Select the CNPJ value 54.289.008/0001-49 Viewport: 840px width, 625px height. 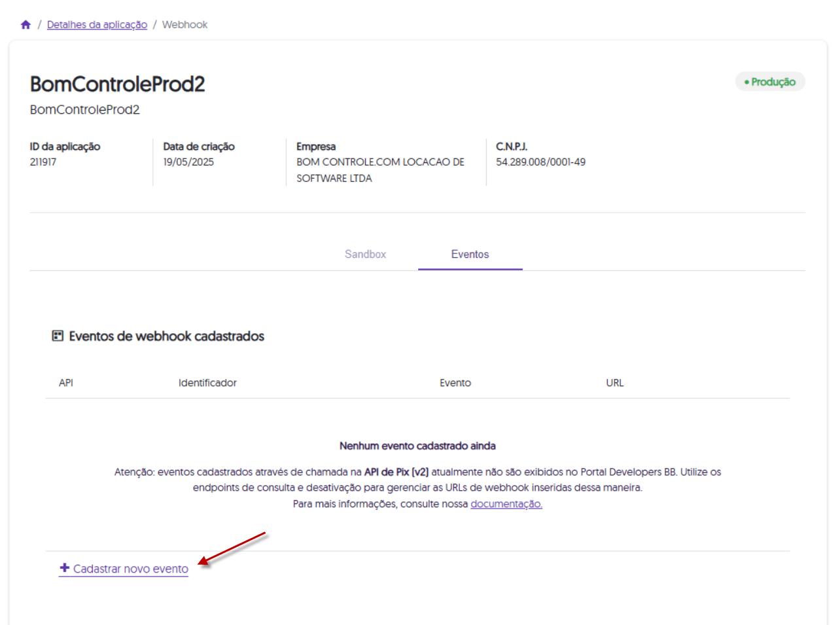(x=540, y=162)
